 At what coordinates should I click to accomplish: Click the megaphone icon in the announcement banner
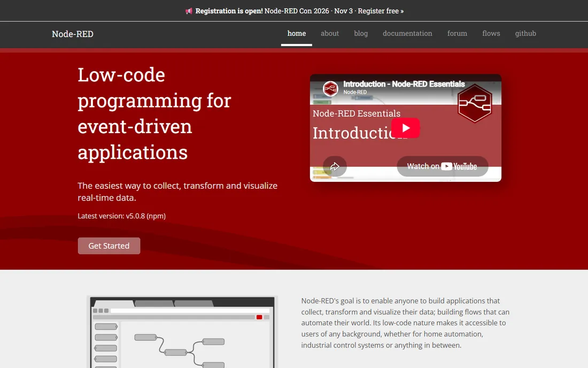pos(189,11)
